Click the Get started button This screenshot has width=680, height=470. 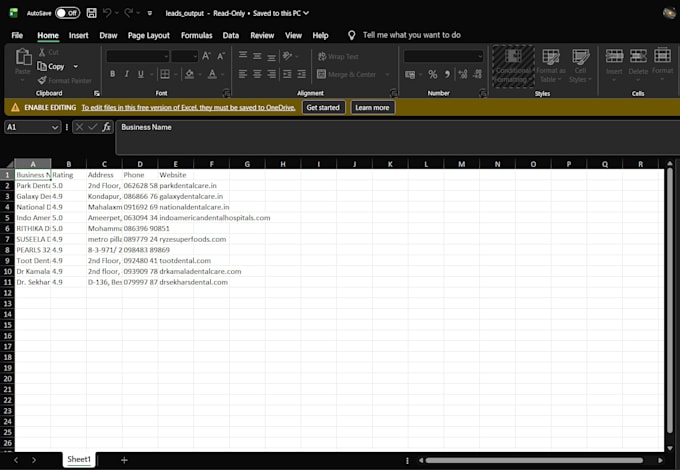point(323,108)
